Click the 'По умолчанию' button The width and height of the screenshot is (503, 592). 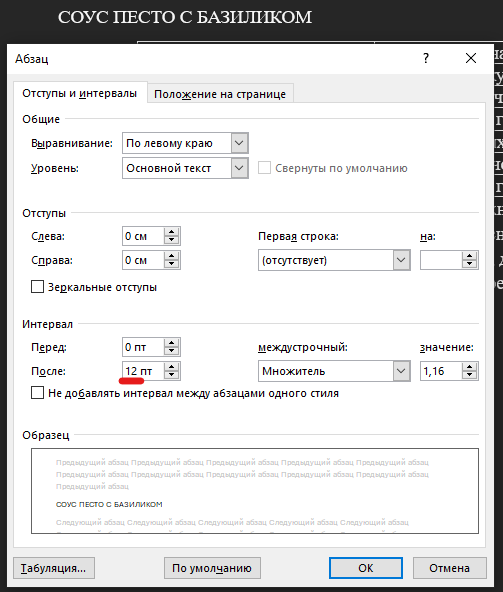(212, 568)
